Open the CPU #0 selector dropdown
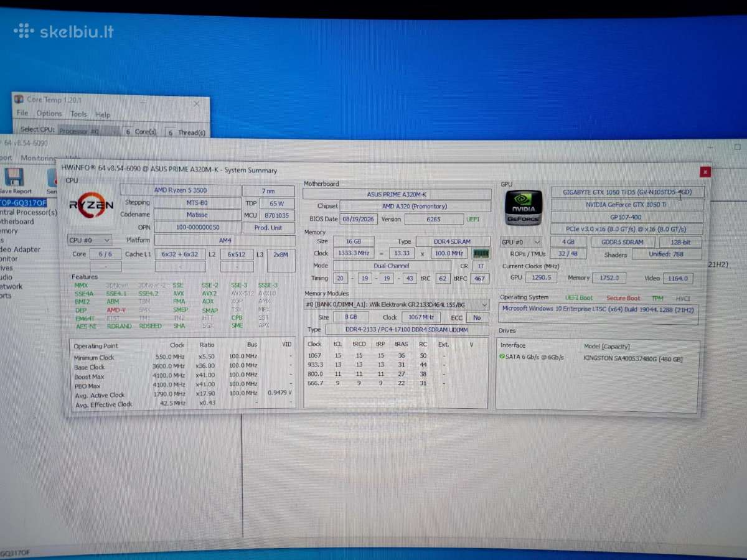 90,240
